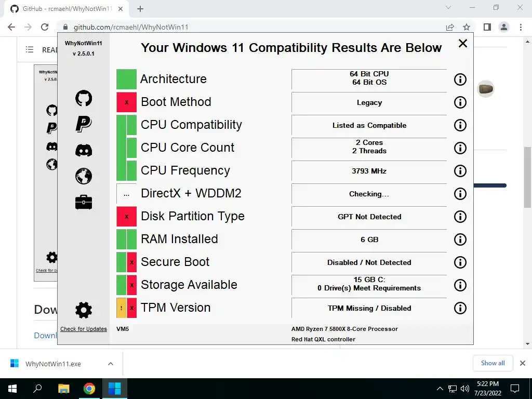Show info for Storage Available check
Viewport: 532px width, 399px height.
(460, 285)
